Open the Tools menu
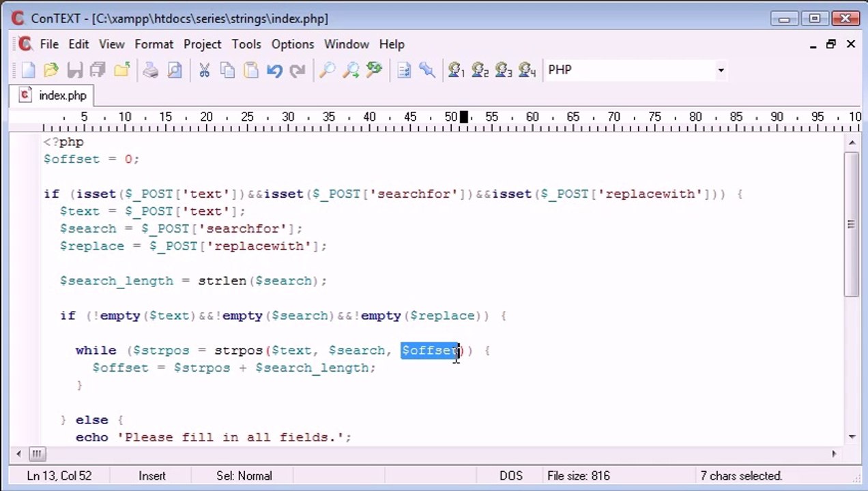 pyautogui.click(x=246, y=44)
